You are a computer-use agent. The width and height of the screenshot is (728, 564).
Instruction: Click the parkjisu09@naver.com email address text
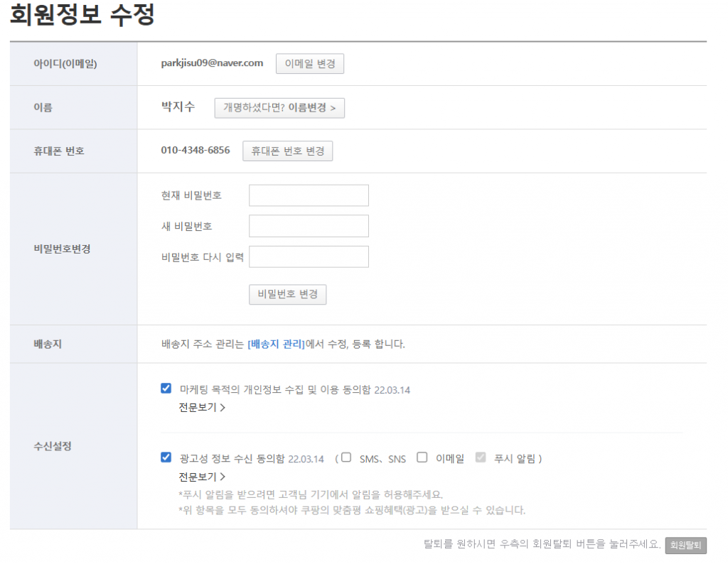coord(213,63)
